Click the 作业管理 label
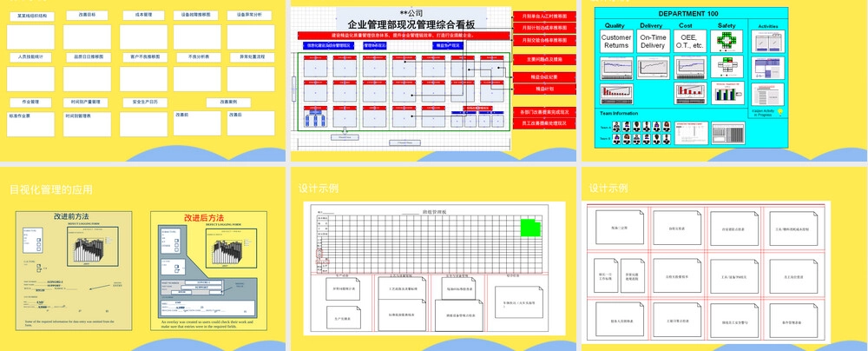 (30, 103)
